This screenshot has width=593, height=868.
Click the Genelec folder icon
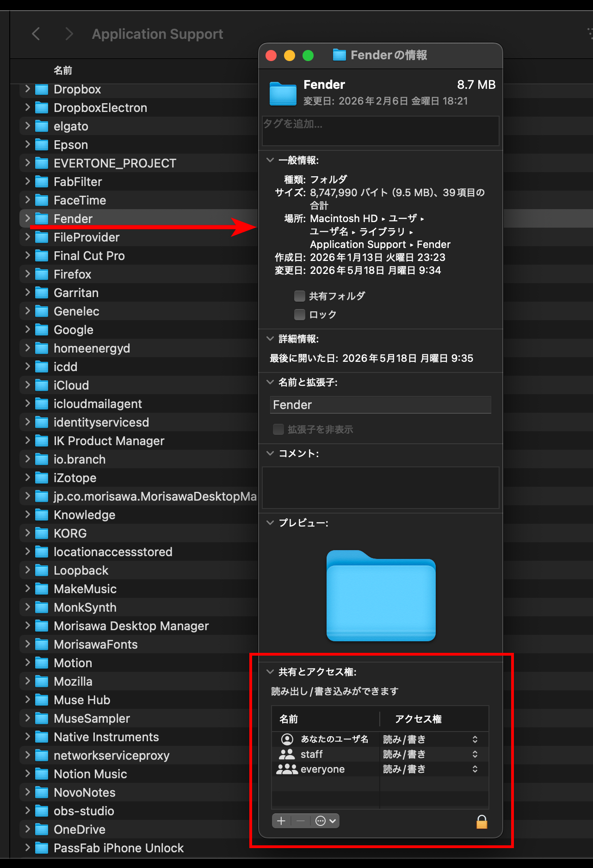click(42, 311)
